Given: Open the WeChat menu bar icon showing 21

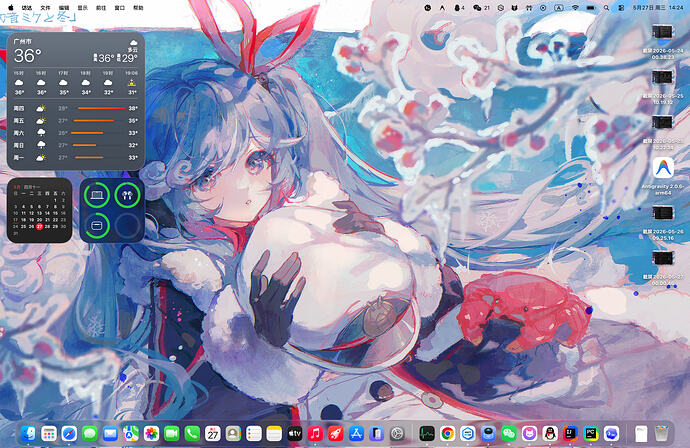Looking at the screenshot, I should (x=481, y=8).
